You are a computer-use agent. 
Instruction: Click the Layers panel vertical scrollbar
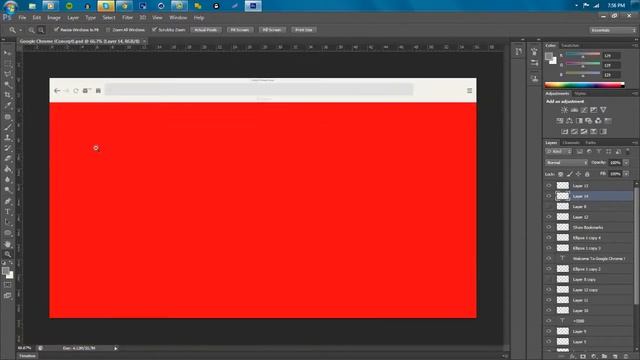[x=636, y=245]
